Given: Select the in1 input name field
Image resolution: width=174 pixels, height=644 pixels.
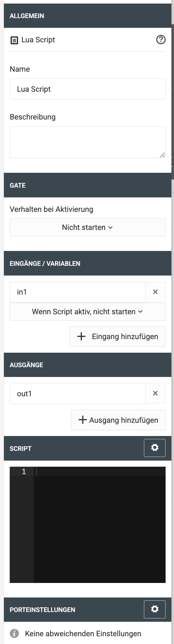Looking at the screenshot, I should coord(78,292).
